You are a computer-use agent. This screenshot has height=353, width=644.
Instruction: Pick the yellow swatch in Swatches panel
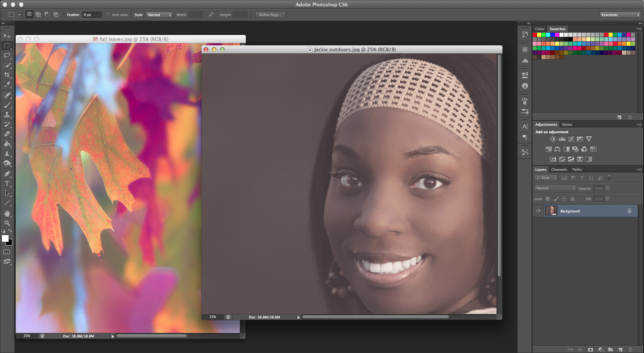click(539, 35)
